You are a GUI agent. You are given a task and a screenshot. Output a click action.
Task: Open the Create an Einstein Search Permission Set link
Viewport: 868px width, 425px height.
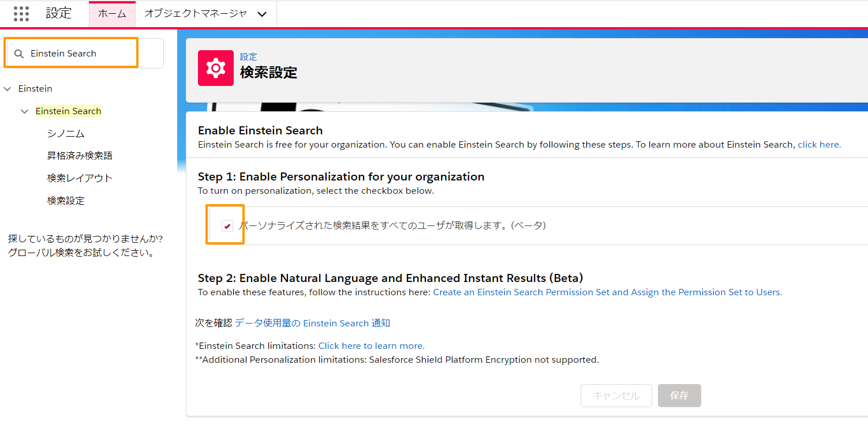607,292
